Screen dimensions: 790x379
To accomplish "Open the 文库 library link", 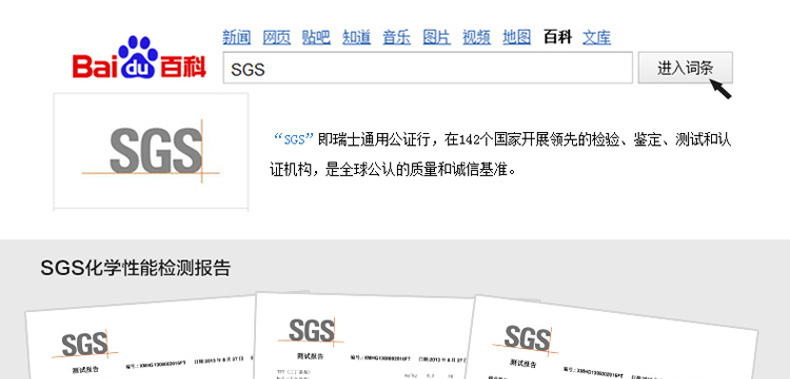I will 597,37.
